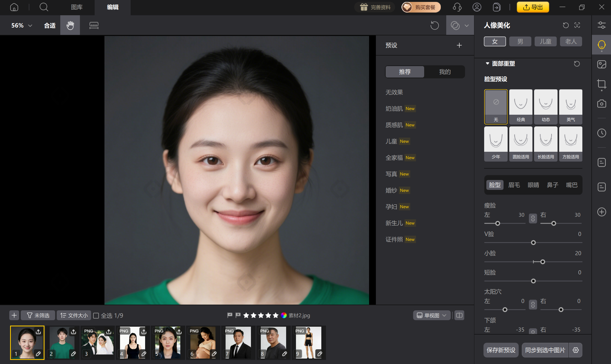Add a new preset with plus icon
611x364 pixels.
coord(459,45)
